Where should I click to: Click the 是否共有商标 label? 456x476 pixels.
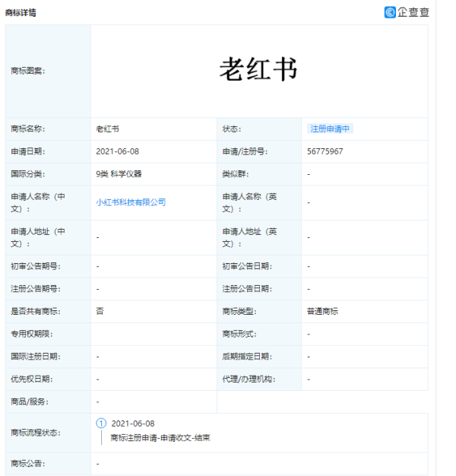(x=36, y=311)
